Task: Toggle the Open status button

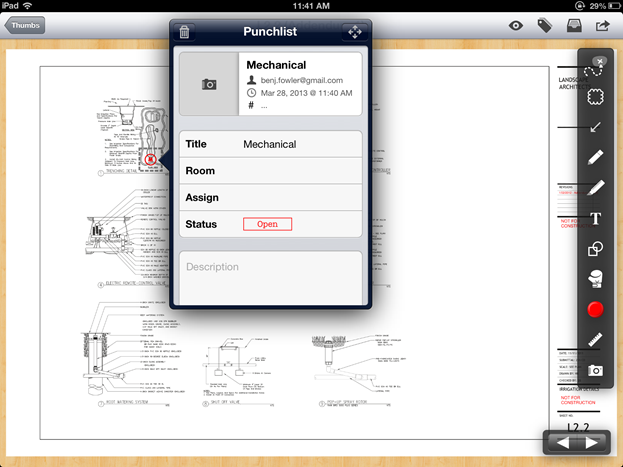Action: 267,224
